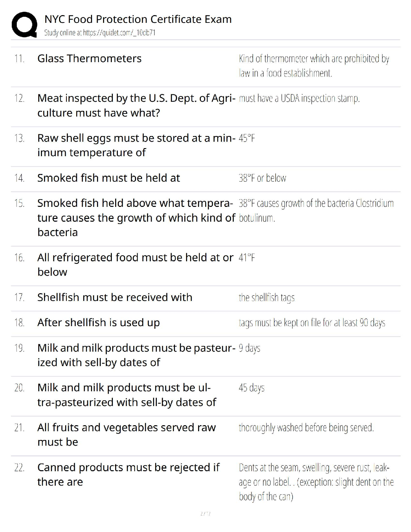
Task: Click the NYC Food Protection Certificate Exam title
Action: click(138, 19)
